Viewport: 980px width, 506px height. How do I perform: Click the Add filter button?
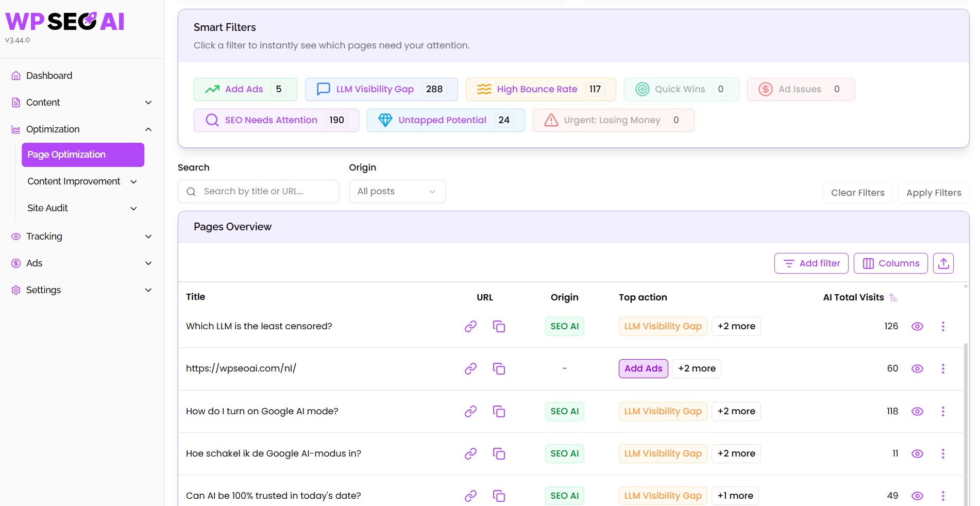pos(812,263)
